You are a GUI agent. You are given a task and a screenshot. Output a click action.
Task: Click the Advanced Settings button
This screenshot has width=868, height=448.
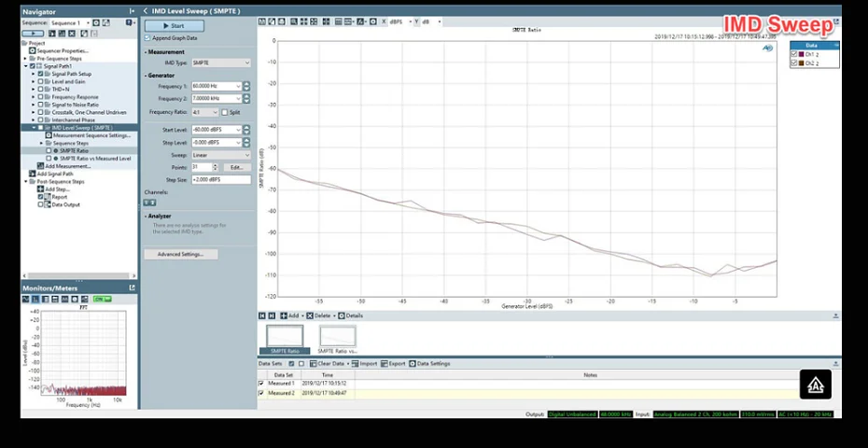[181, 254]
